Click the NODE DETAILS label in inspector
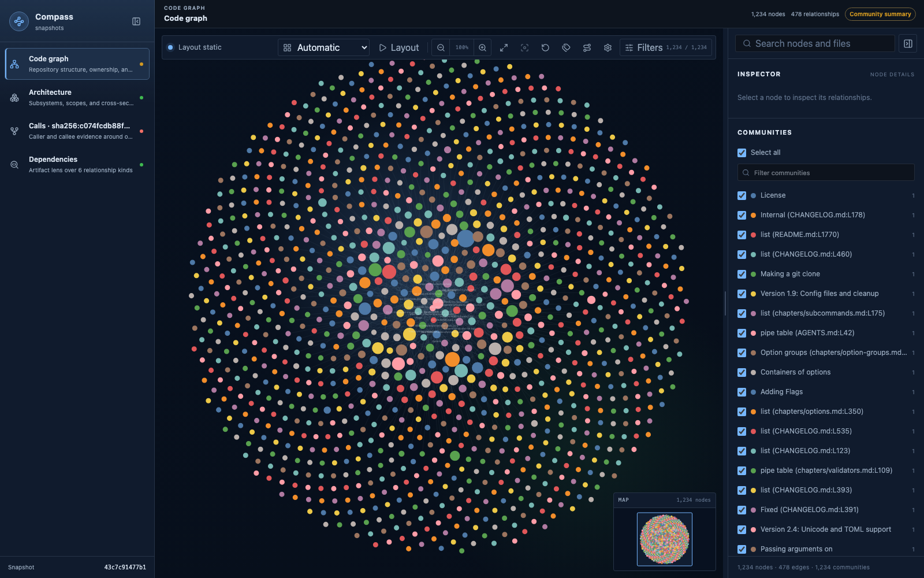Viewport: 924px width, 578px height. coord(892,75)
